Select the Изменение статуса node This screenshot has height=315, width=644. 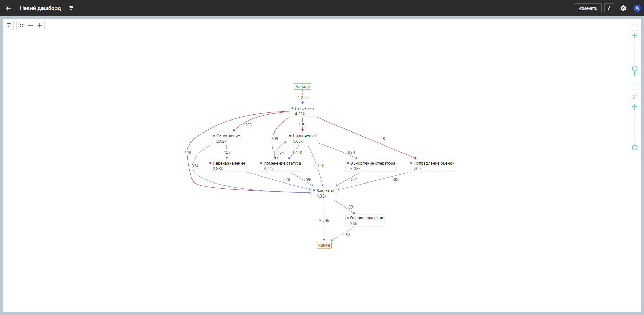click(281, 166)
